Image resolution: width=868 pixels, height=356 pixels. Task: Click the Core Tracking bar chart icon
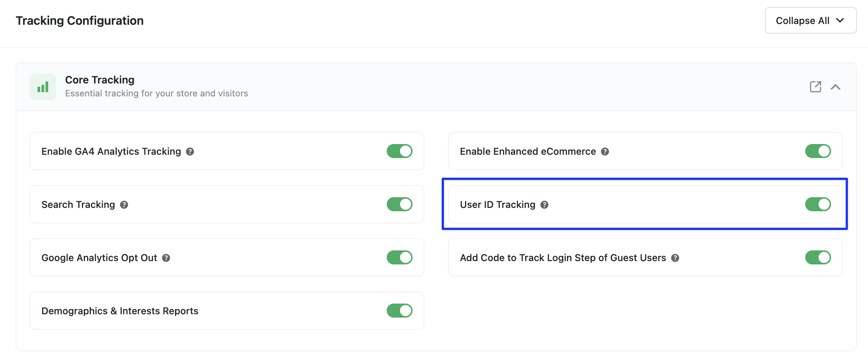(x=43, y=87)
